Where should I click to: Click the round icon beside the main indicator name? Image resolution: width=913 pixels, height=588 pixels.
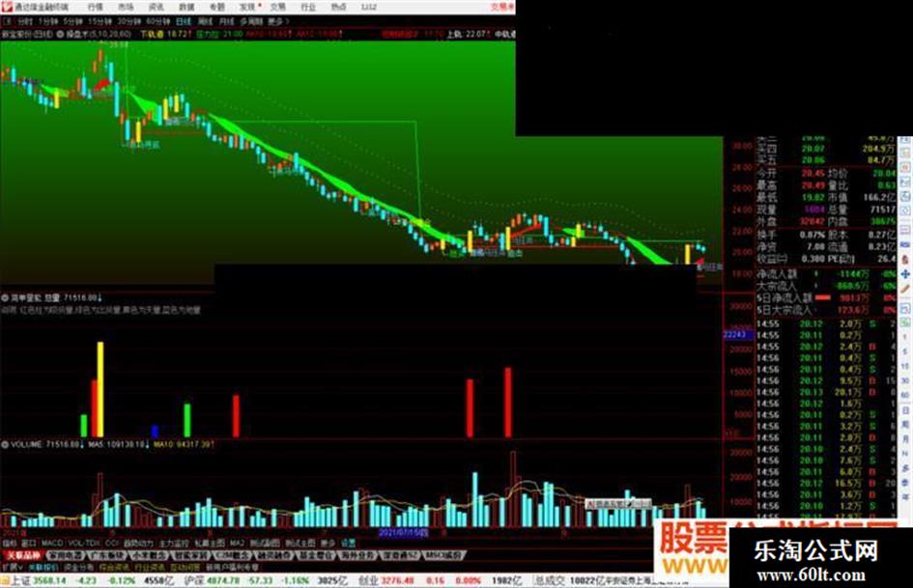pos(61,35)
